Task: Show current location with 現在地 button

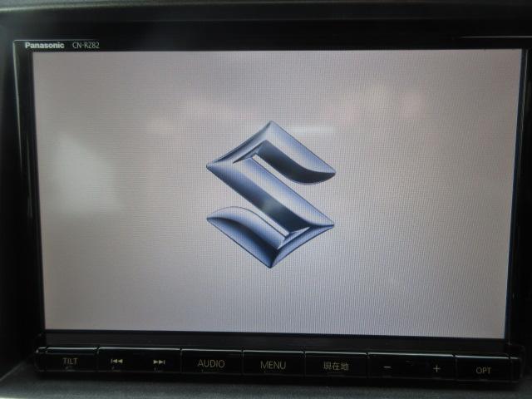Action: click(x=334, y=365)
